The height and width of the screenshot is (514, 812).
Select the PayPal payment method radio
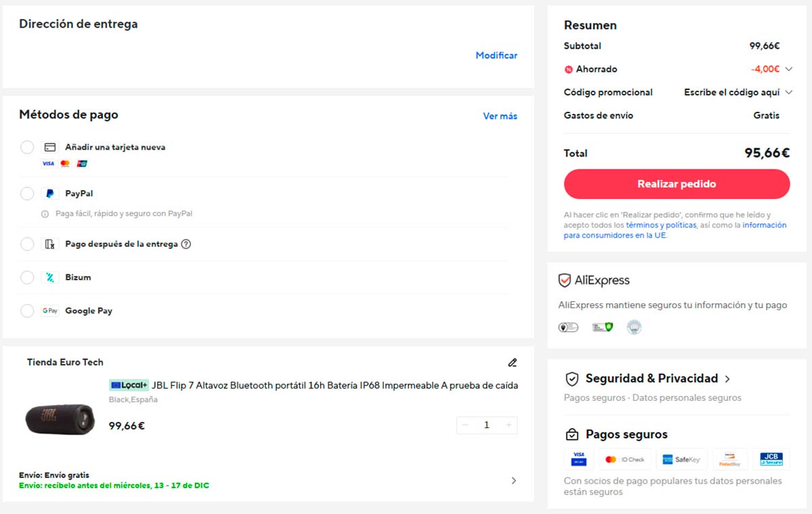27,193
